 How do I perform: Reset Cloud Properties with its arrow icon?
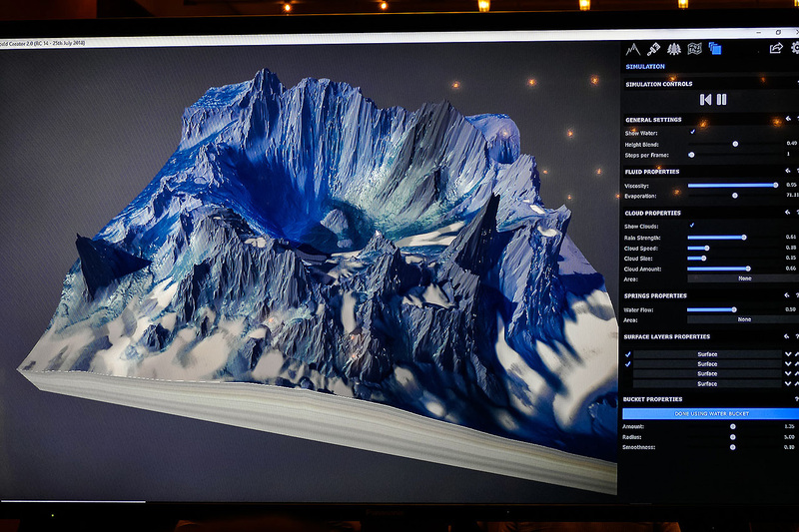tap(788, 212)
